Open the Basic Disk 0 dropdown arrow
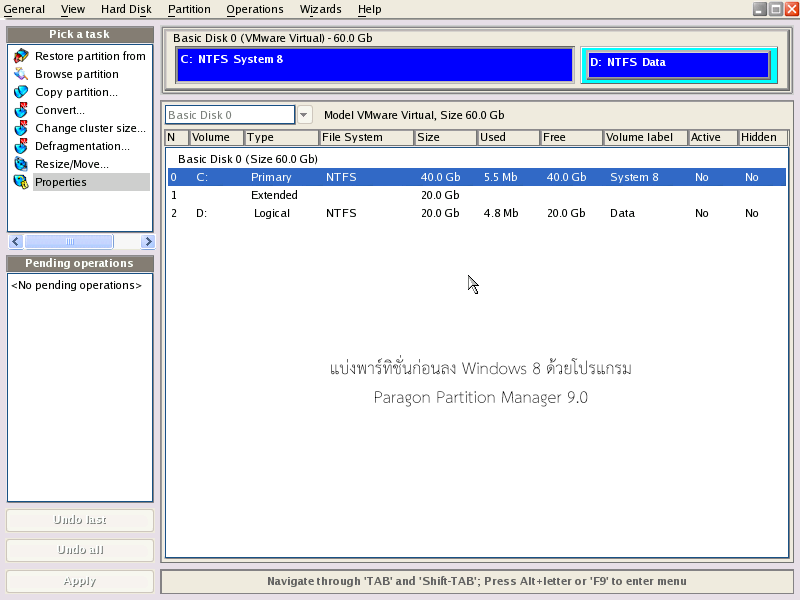Image resolution: width=800 pixels, height=600 pixels. pyautogui.click(x=304, y=115)
